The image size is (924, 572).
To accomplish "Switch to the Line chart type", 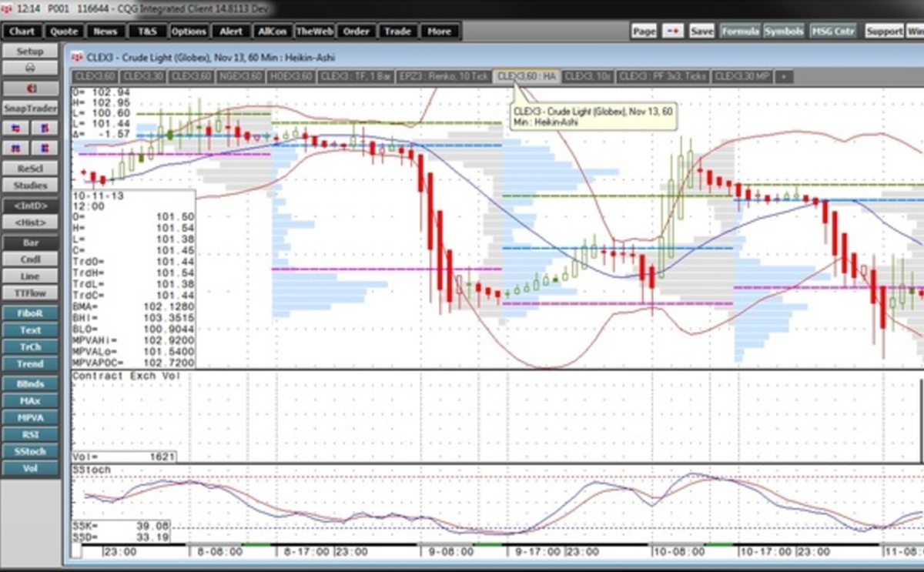I will 31,276.
